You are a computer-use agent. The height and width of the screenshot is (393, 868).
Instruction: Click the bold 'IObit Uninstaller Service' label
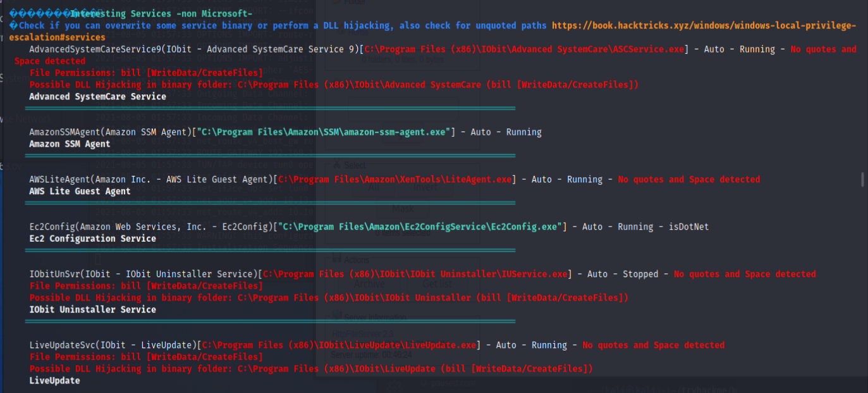pyautogui.click(x=92, y=309)
